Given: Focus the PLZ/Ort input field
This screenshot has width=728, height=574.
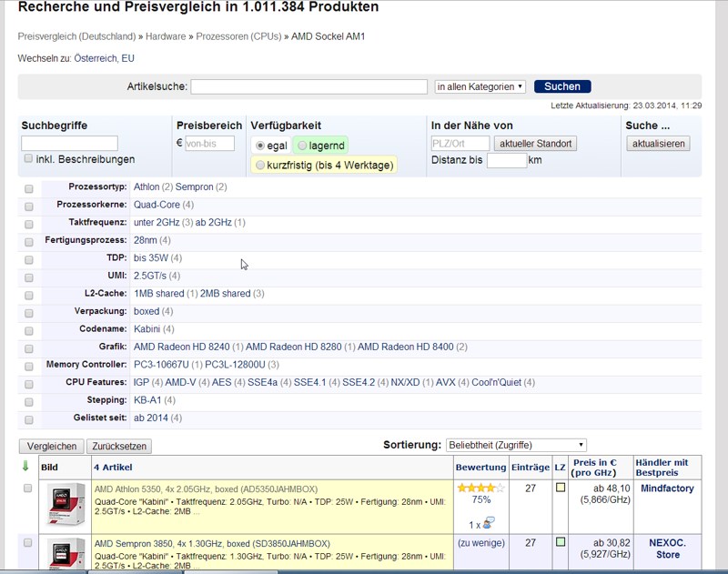Looking at the screenshot, I should pos(460,144).
